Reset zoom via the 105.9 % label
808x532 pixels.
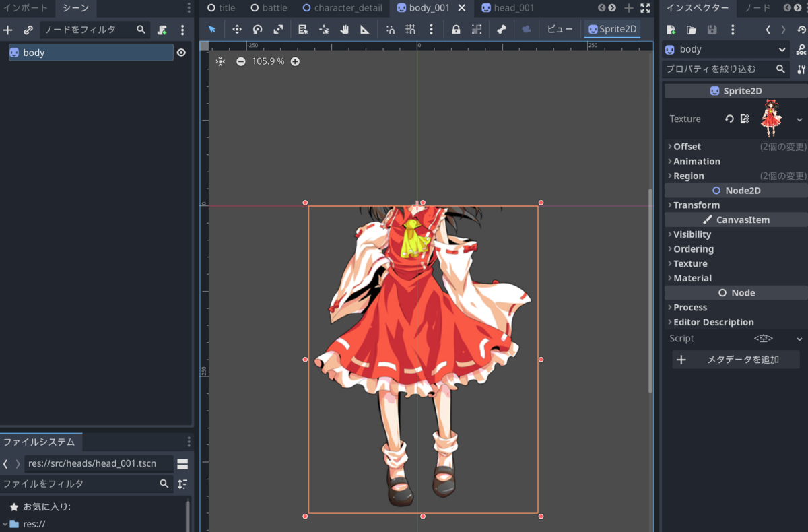tap(268, 61)
